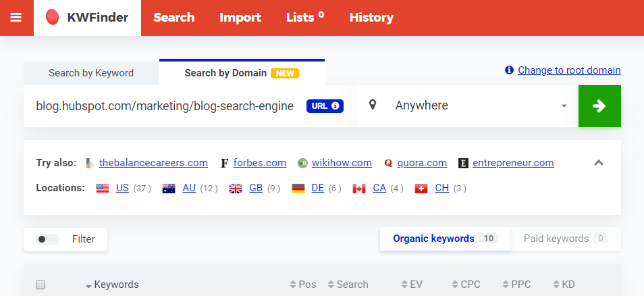Sort by Search column
The image size is (644, 296).
pos(348,285)
